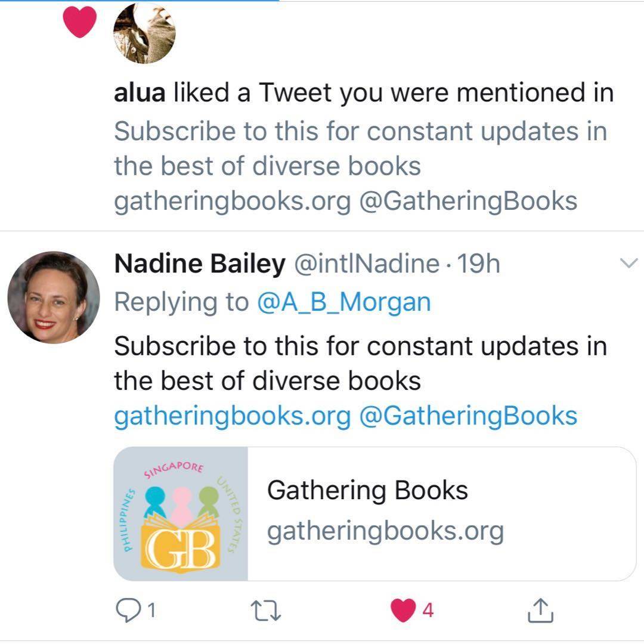Open Nadine Bailey's profile photo
The height and width of the screenshot is (644, 644).
tap(54, 297)
